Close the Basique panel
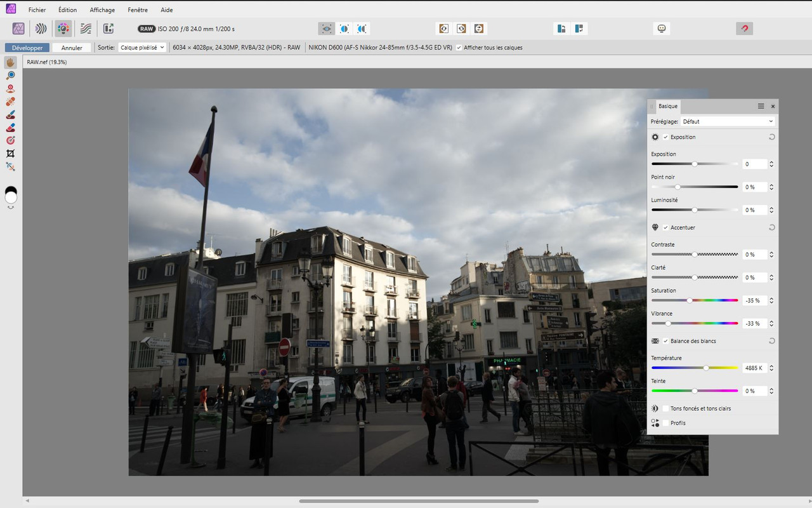Image resolution: width=812 pixels, height=508 pixels. tap(773, 106)
